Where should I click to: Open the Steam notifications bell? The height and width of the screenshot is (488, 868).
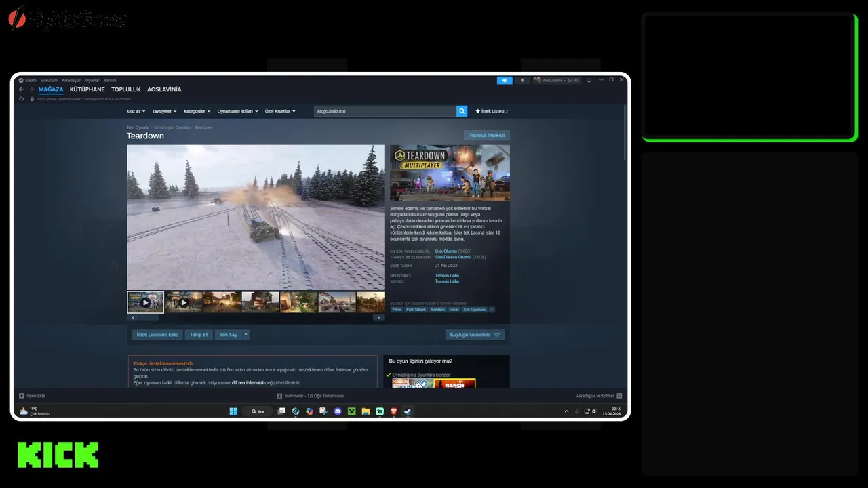tap(522, 80)
